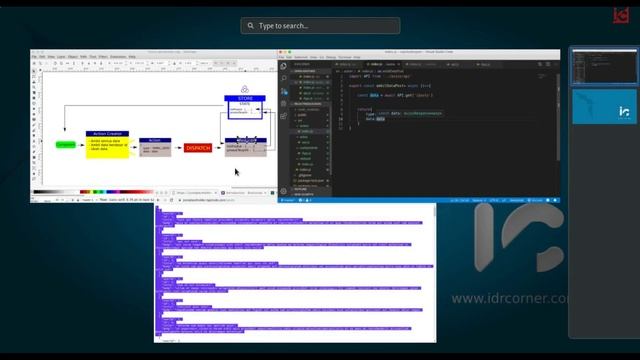This screenshot has height=360, width=640.
Task: Select the Pen Bezier tool in Inkscape
Action: point(34,130)
